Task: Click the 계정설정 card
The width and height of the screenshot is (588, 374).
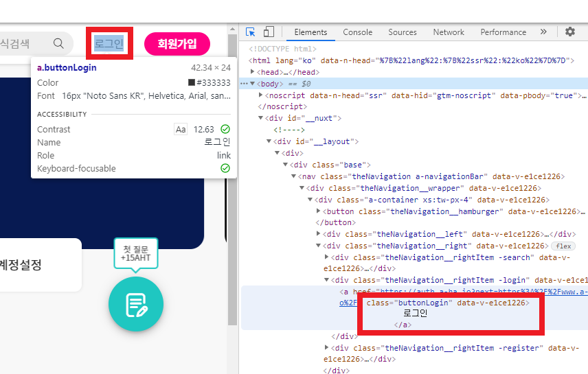Action: tap(41, 265)
